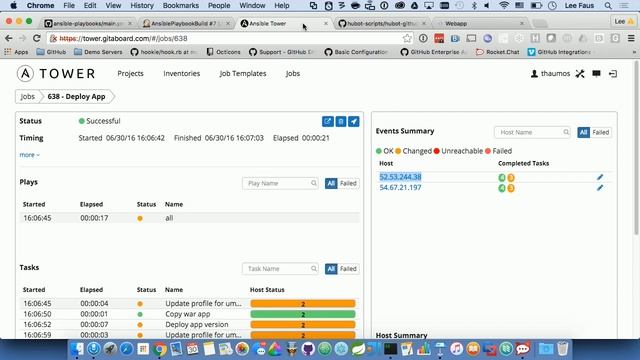640x360 pixels.
Task: Click OK count badge for 52.53.244.38
Action: [x=502, y=178]
